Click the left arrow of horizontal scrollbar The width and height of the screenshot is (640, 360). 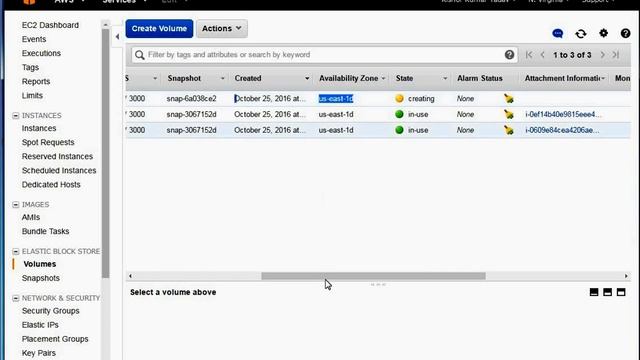130,276
